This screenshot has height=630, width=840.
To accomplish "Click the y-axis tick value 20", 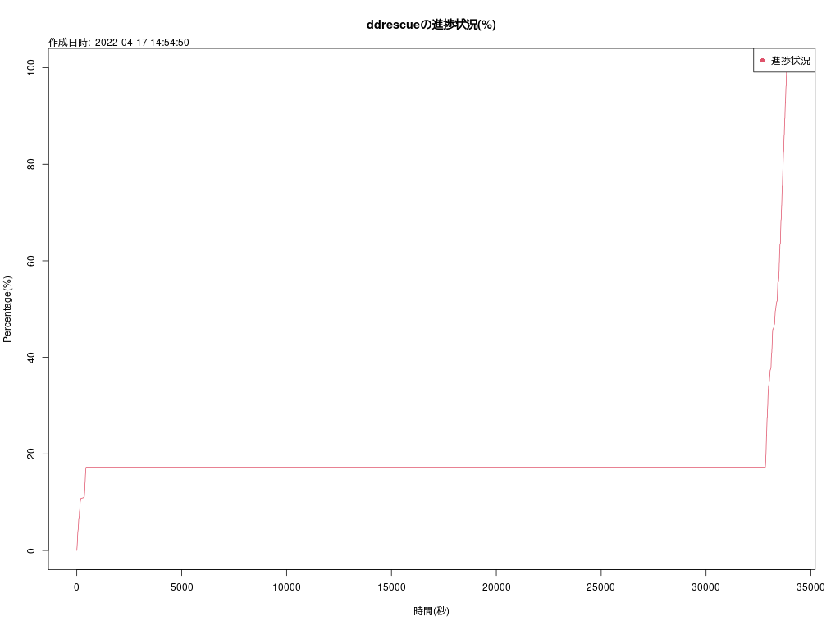I will [31, 454].
